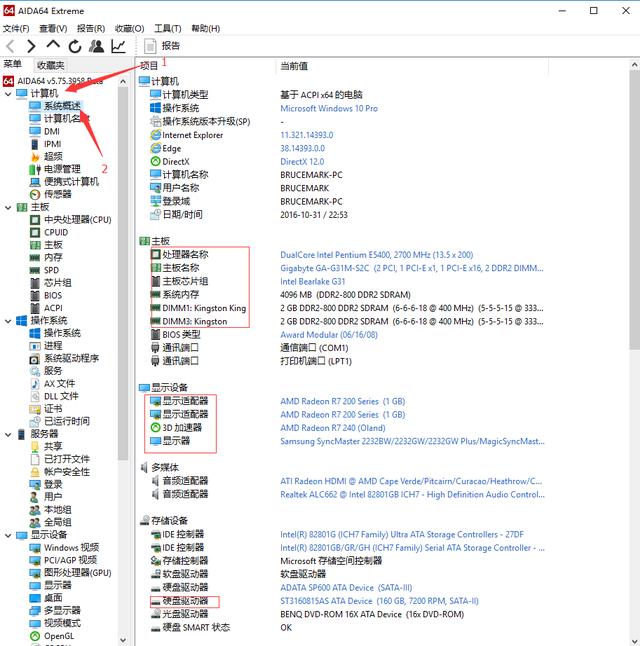Switch to the 收藏夹 tab

tap(50, 65)
